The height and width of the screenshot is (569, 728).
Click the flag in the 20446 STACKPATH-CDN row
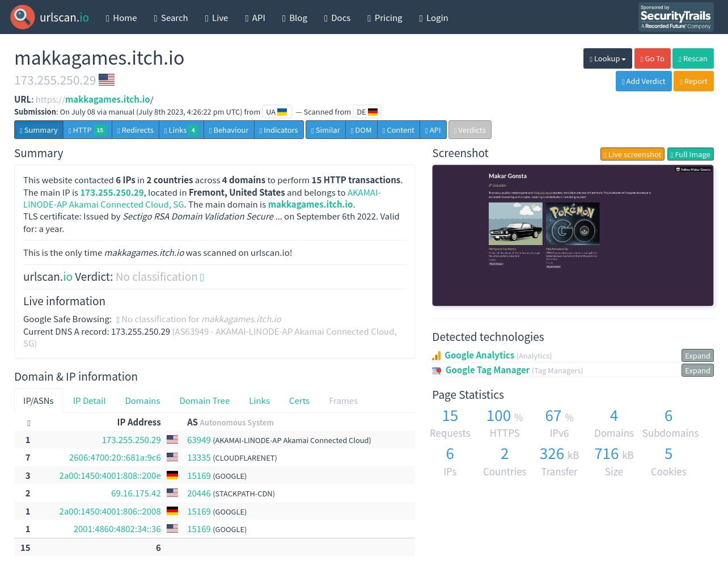[172, 493]
